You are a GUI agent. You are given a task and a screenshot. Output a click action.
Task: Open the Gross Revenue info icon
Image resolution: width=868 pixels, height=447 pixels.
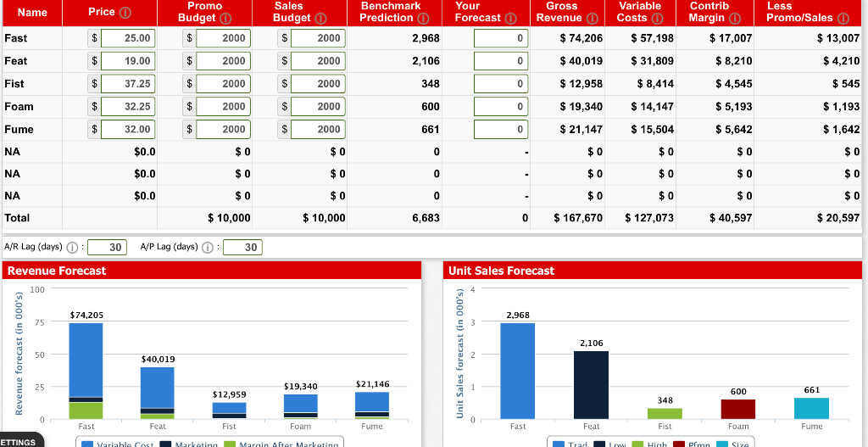pyautogui.click(x=593, y=19)
